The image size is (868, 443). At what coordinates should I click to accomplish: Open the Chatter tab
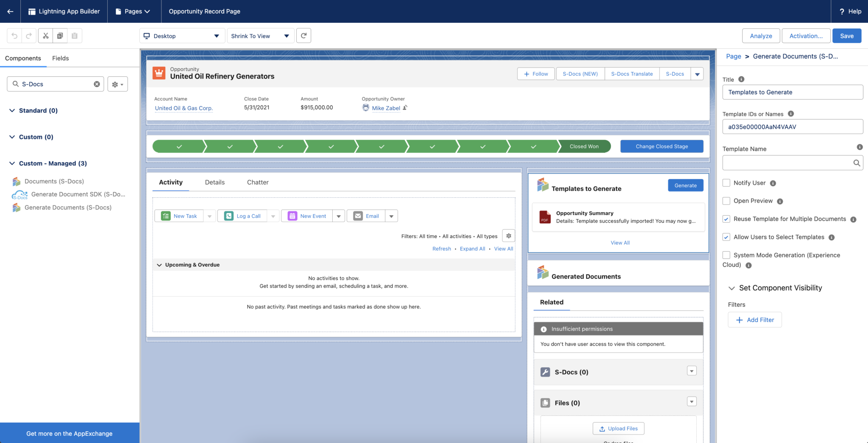tap(257, 182)
